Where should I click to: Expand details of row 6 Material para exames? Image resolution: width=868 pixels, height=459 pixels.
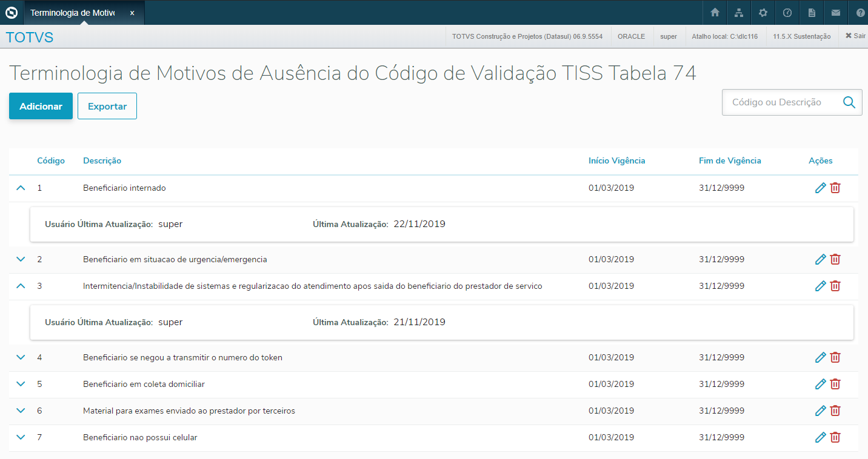coord(21,411)
